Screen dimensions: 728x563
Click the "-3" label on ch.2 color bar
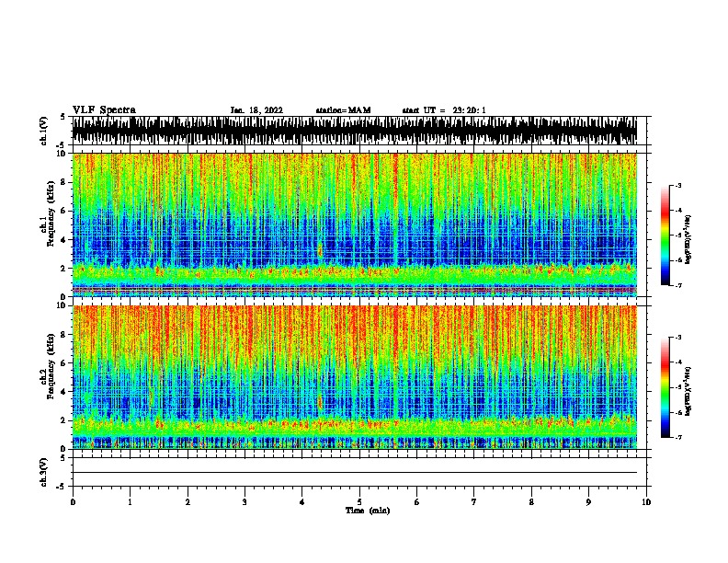pos(677,338)
